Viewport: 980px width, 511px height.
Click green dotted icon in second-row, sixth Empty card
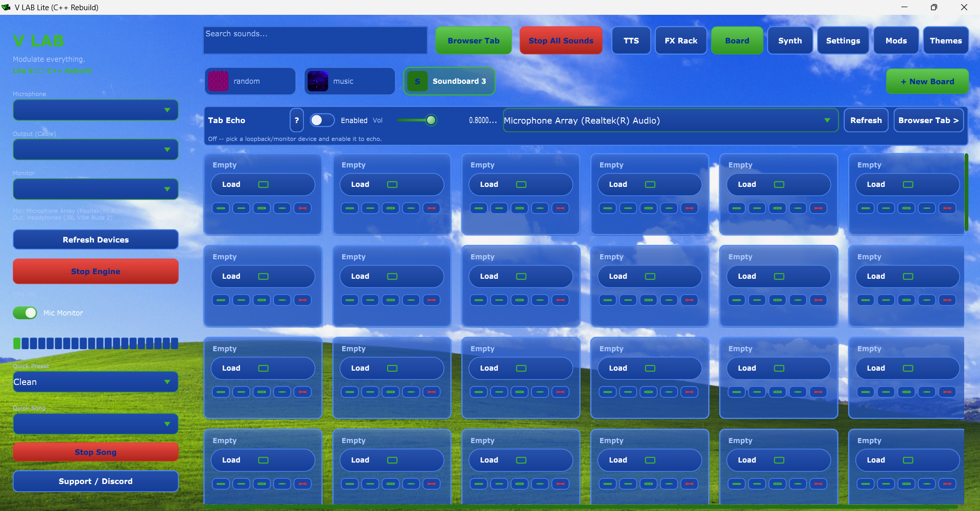tap(906, 300)
